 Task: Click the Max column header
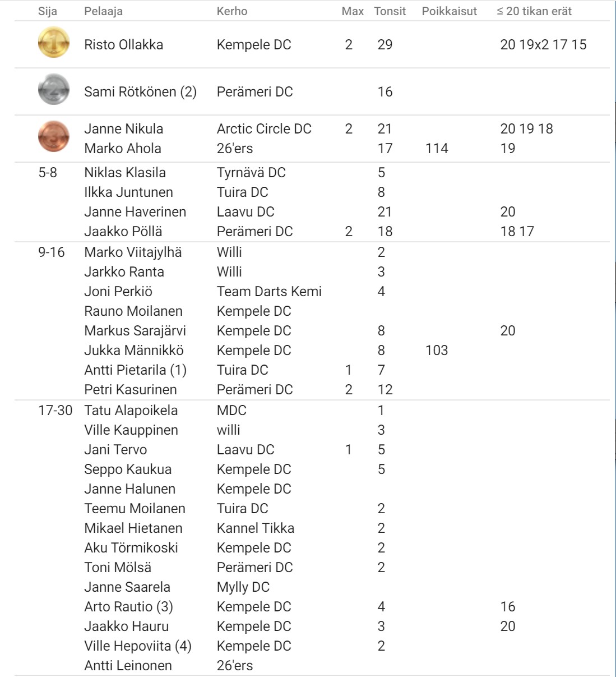click(353, 11)
